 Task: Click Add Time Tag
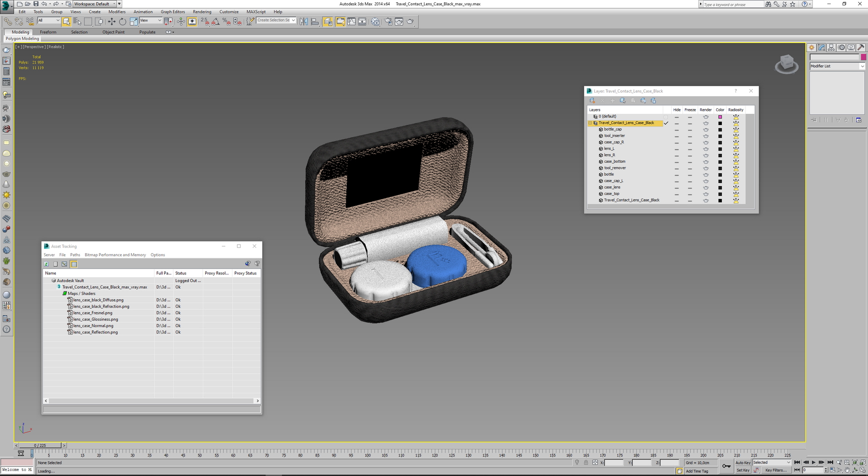(697, 471)
